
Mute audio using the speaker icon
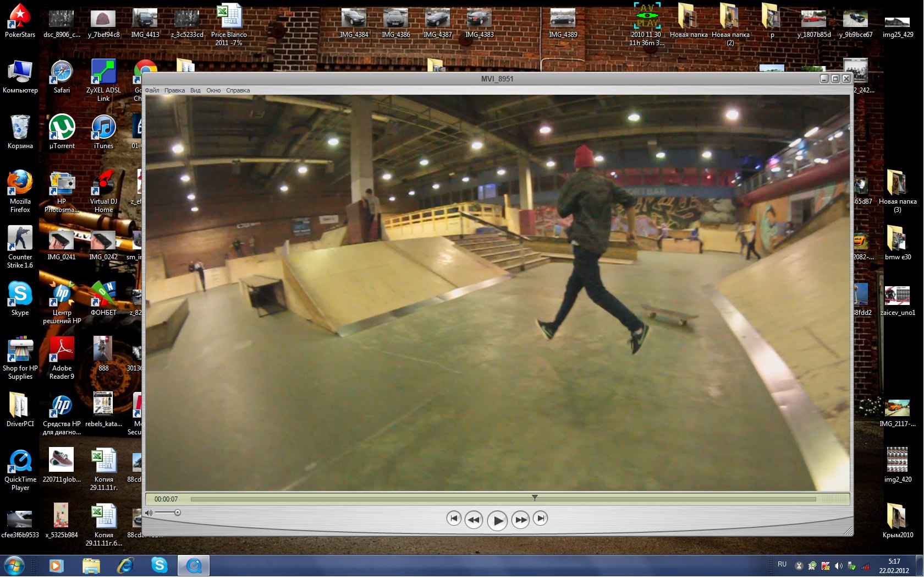(x=148, y=513)
